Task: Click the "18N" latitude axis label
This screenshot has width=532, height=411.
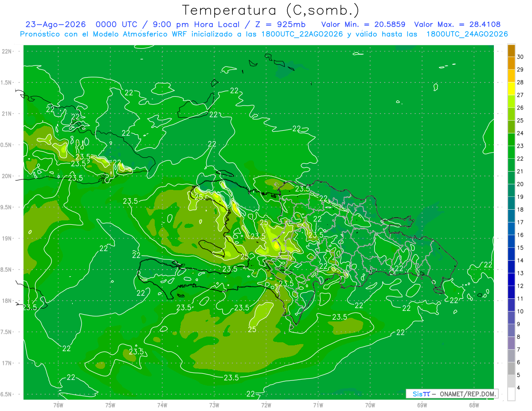Action: (x=7, y=301)
